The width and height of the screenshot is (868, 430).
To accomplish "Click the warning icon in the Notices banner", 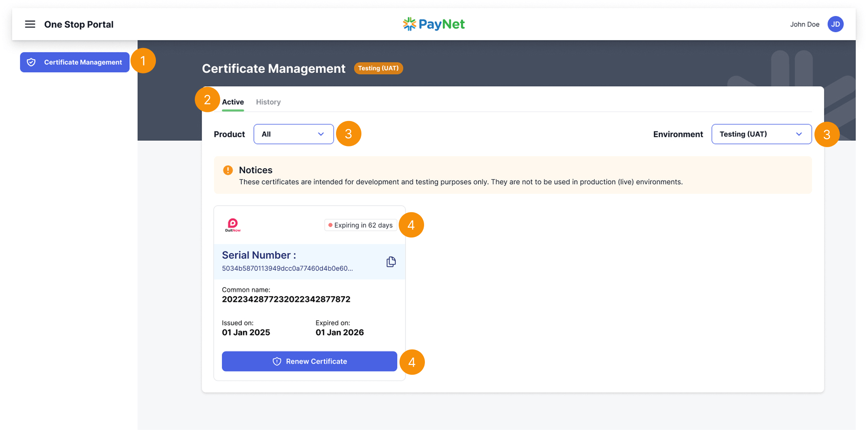I will pos(227,170).
